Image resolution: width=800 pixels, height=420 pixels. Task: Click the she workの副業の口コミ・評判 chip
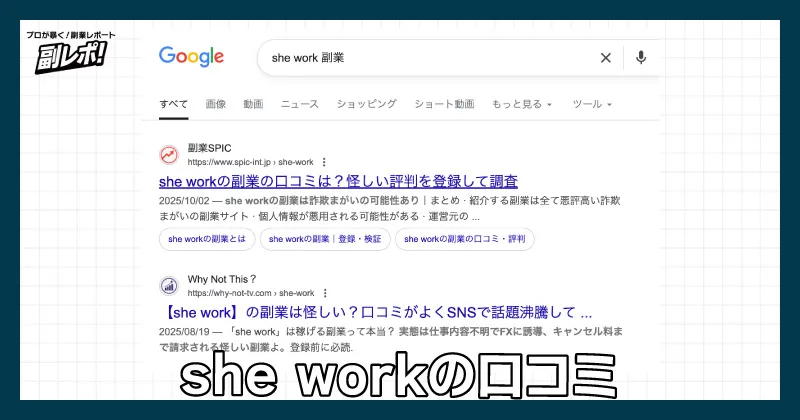(464, 239)
